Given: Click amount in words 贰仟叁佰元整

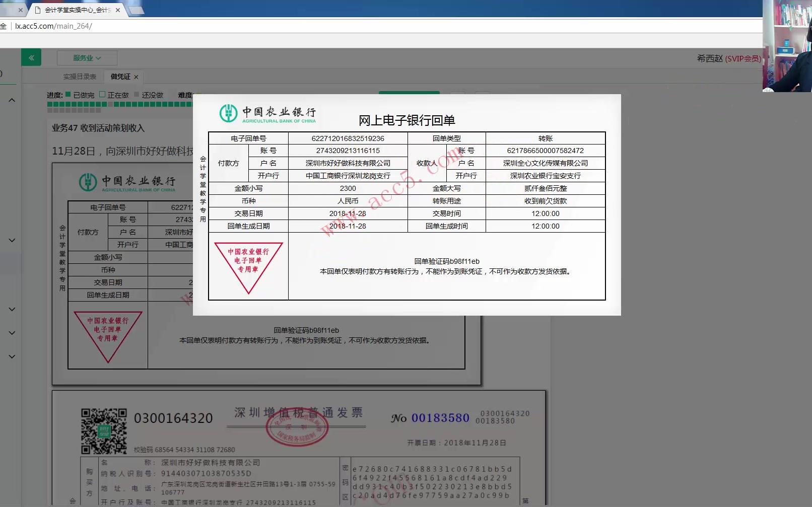Looking at the screenshot, I should tap(546, 188).
